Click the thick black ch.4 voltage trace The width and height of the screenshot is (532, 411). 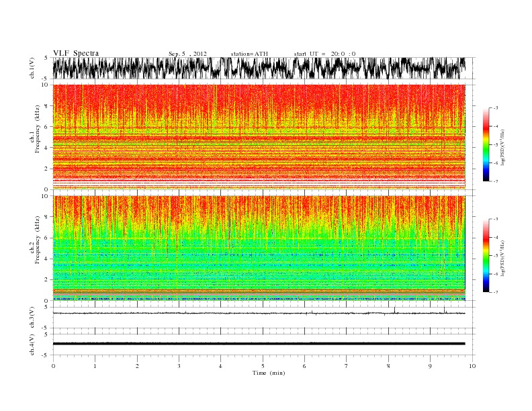tap(259, 344)
